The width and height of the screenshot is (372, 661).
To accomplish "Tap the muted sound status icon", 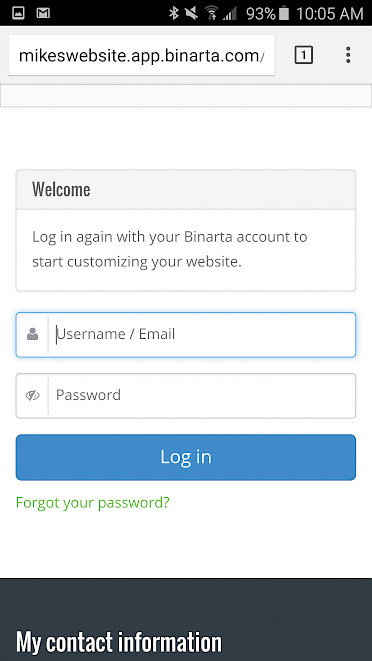I will coord(192,13).
